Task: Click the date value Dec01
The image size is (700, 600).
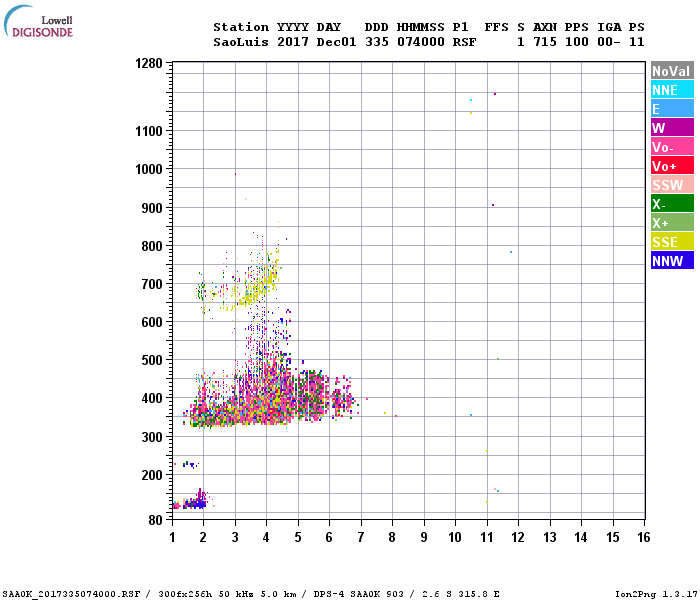Action: tap(336, 42)
